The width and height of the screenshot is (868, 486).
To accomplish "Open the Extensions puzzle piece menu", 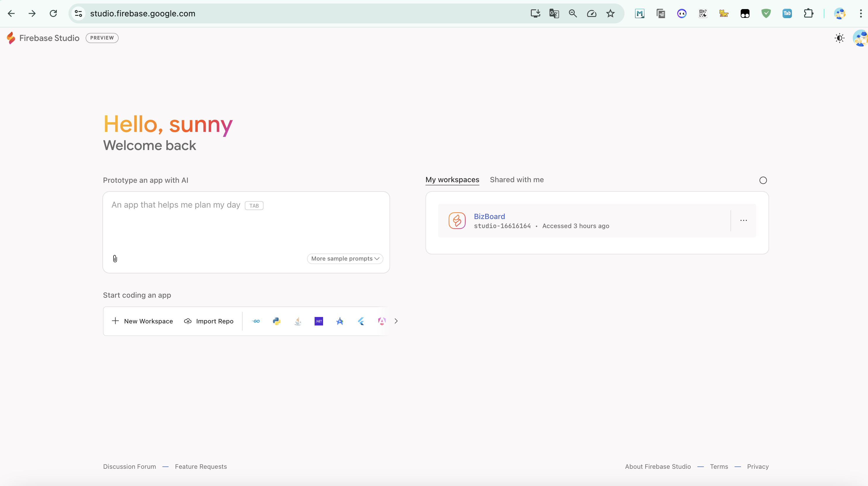I will click(808, 13).
